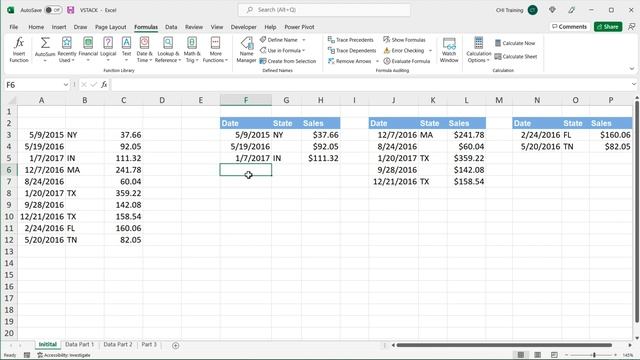Switch to the Power Pivot tab
Image resolution: width=640 pixels, height=360 pixels.
pyautogui.click(x=299, y=27)
